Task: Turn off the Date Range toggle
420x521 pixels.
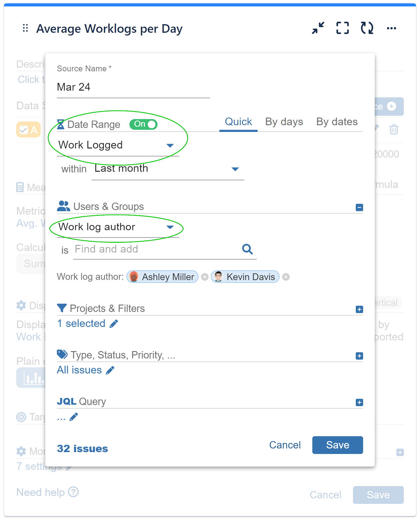Action: [x=143, y=124]
